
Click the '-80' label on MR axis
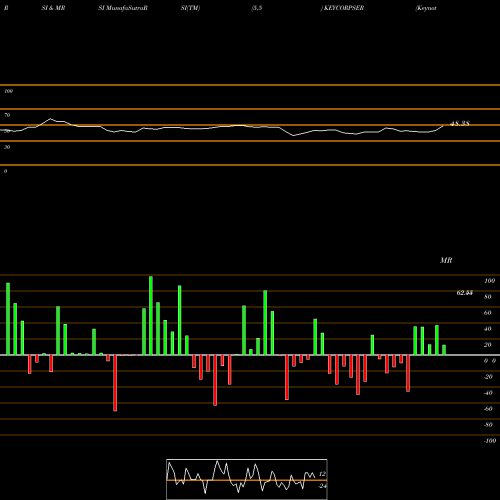(x=488, y=425)
